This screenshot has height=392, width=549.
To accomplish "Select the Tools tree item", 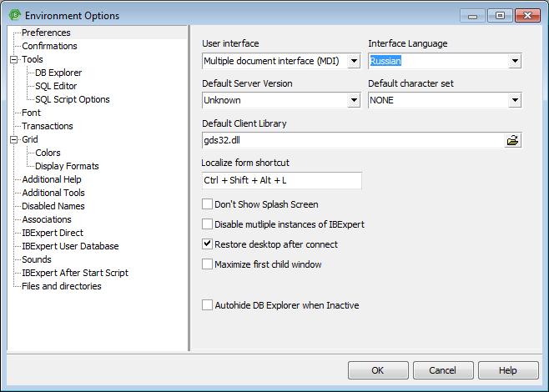I will pos(33,59).
